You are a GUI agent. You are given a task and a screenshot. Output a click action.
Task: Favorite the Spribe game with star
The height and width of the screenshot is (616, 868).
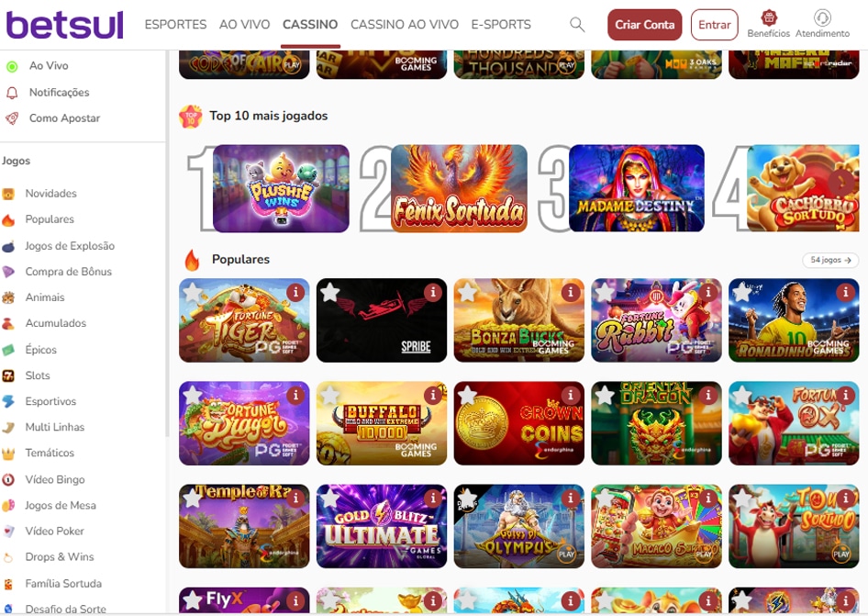330,292
